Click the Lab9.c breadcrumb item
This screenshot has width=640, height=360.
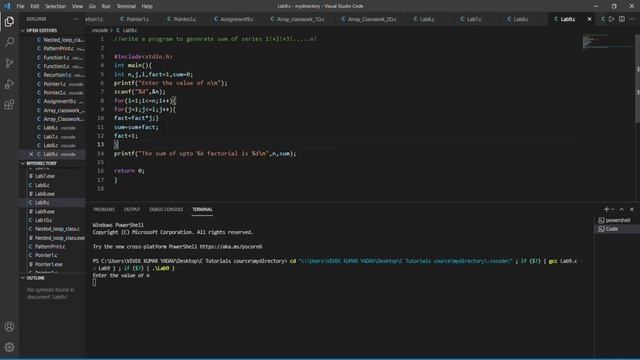pos(127,30)
